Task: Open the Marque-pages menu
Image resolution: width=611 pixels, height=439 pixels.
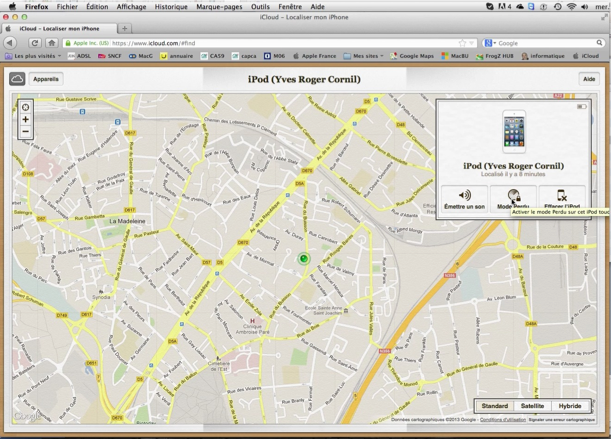Action: (219, 7)
